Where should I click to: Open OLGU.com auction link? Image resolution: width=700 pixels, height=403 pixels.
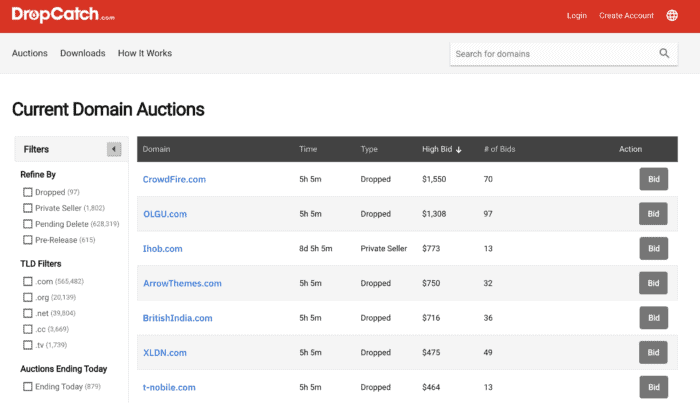165,214
